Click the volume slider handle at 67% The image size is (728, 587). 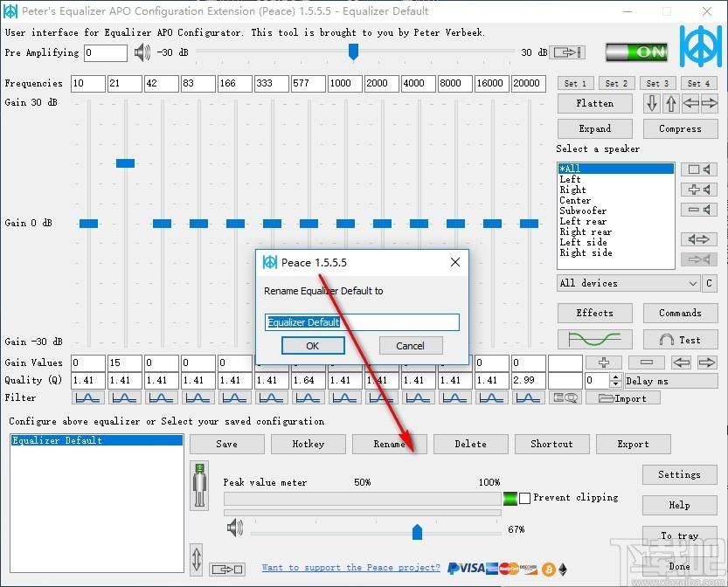coord(418,532)
